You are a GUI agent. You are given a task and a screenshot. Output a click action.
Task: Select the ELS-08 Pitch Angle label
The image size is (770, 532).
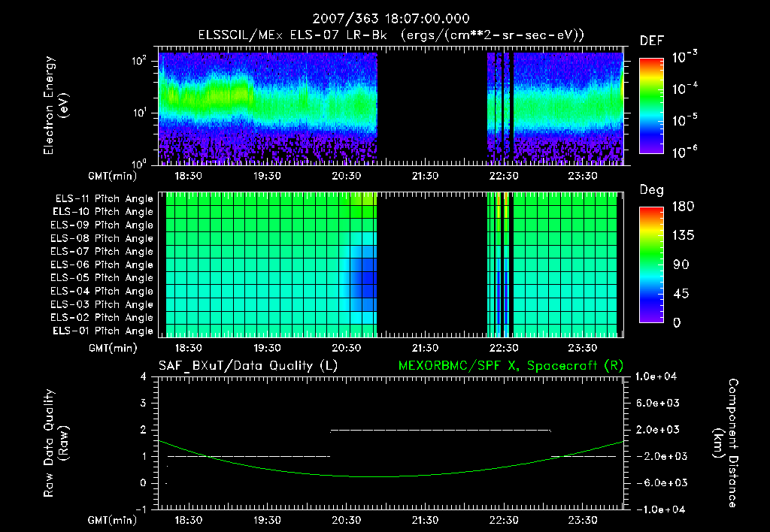pos(102,238)
